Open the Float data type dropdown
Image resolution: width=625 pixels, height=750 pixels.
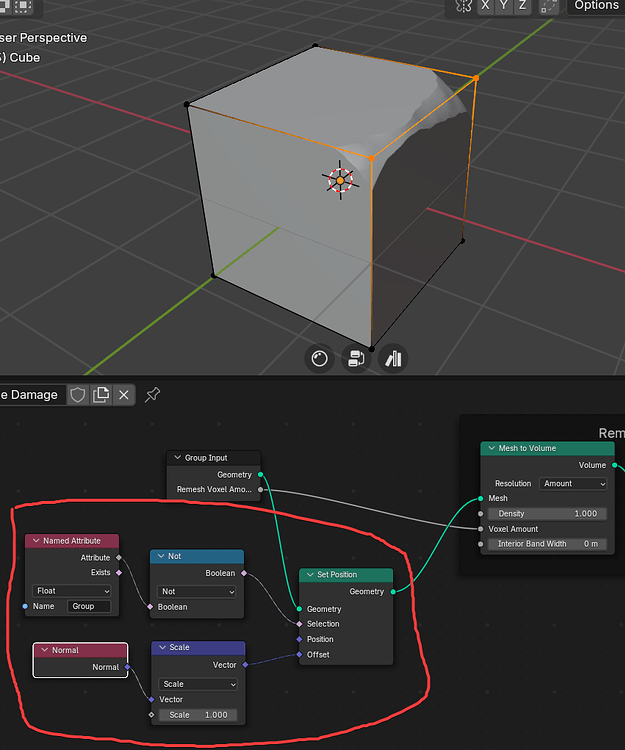point(71,591)
